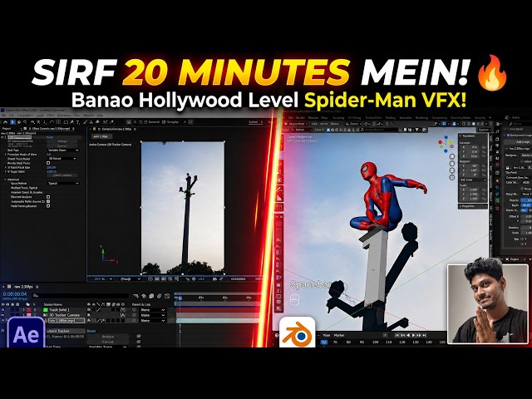Viewport: 532px width, 399px height.
Task: Toggle Hide Warning Banner checkbox
Action: tap(48, 205)
